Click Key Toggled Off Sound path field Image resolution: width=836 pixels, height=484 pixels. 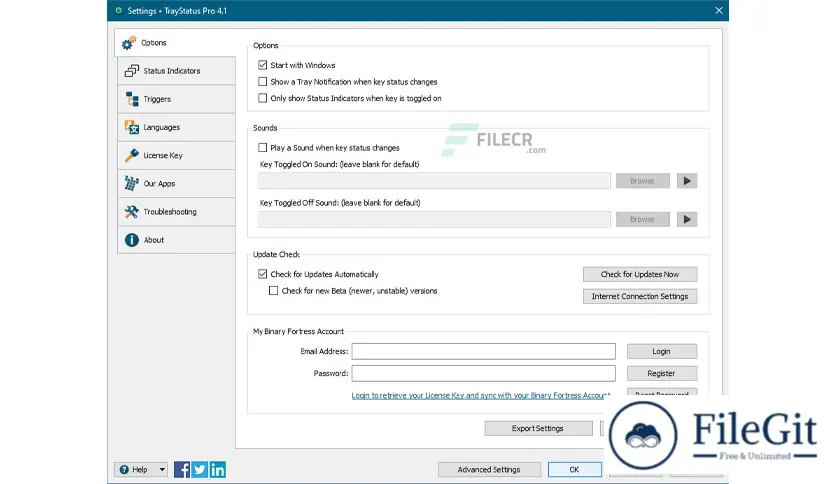[x=434, y=219]
